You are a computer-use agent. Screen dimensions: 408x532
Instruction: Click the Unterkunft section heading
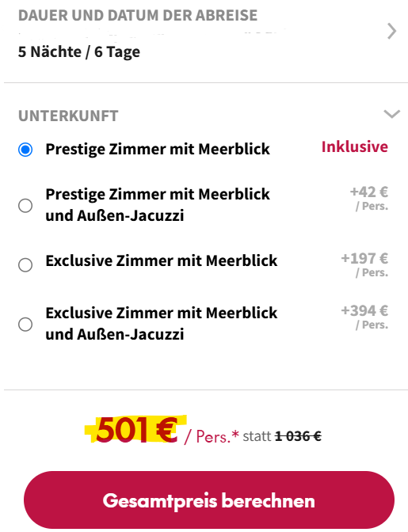[68, 116]
